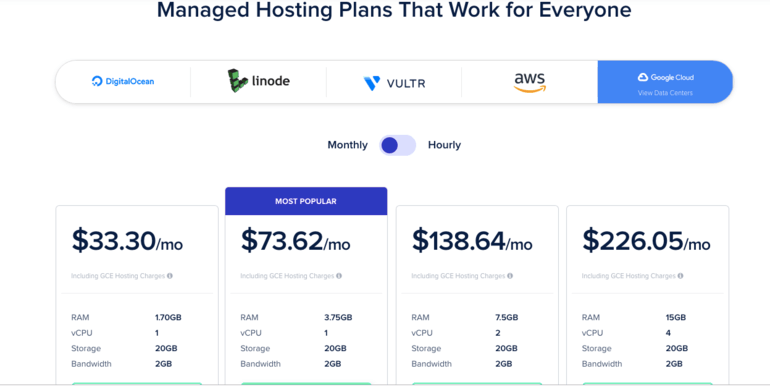The image size is (770, 387).
Task: Click the green button under $73.62 plan
Action: click(x=306, y=384)
